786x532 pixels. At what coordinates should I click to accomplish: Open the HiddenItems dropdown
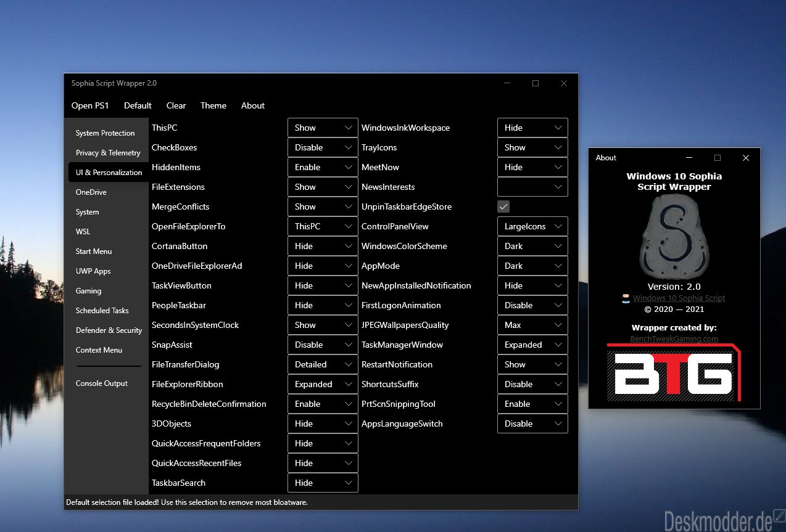click(323, 167)
